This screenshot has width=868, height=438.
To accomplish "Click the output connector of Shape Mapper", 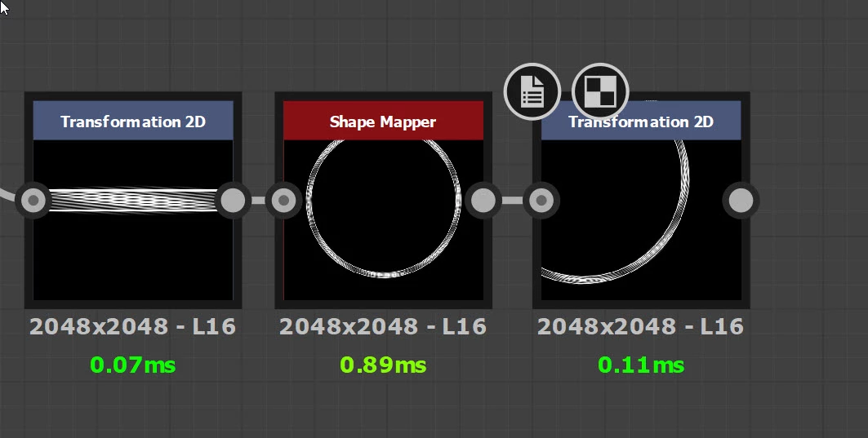I will coord(483,200).
